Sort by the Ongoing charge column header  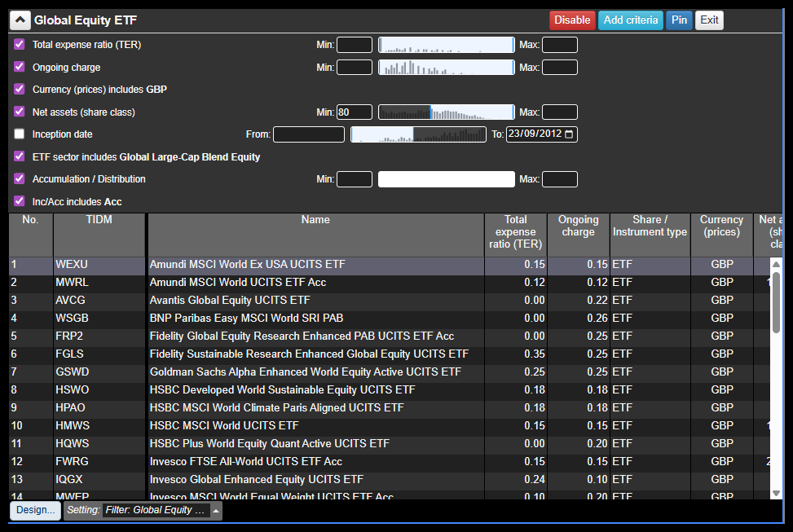coord(578,226)
